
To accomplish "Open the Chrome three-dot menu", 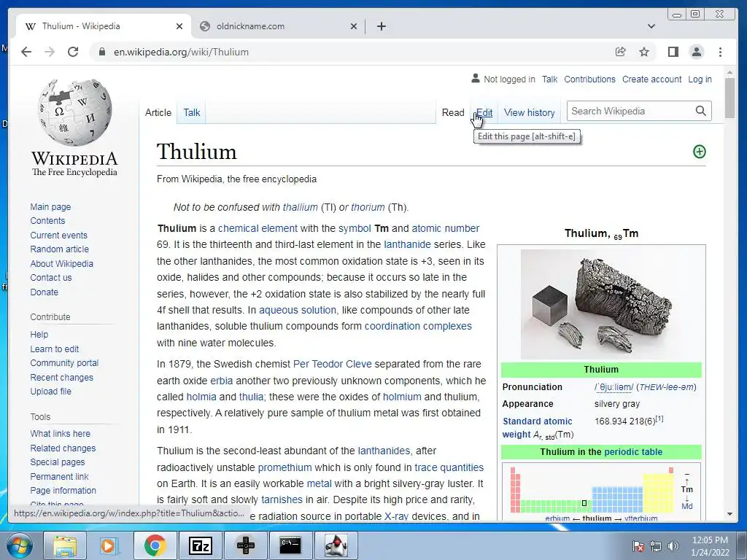I will [x=720, y=52].
